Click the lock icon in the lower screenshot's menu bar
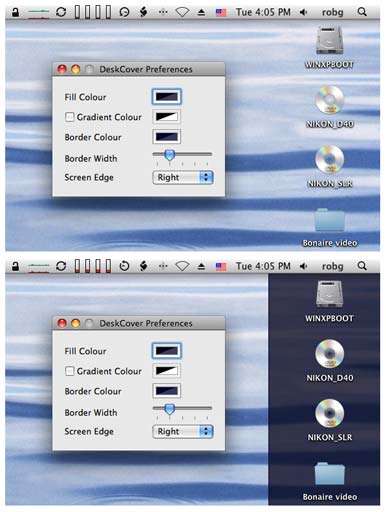Image resolution: width=386 pixels, height=512 pixels. 15,266
